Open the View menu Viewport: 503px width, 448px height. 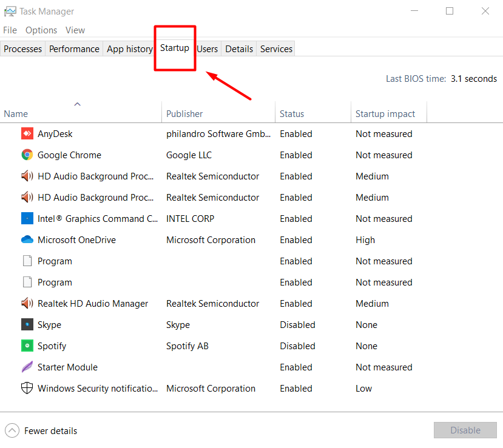tap(75, 30)
